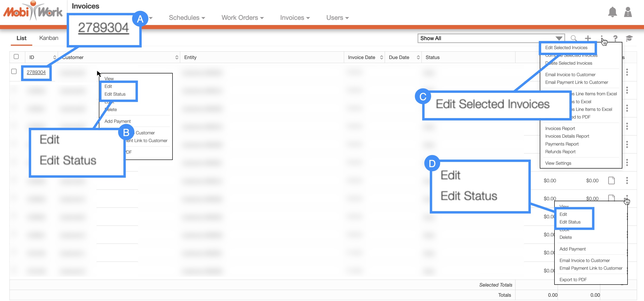
Task: Click the document icon in $0.00 row
Action: [x=611, y=180]
